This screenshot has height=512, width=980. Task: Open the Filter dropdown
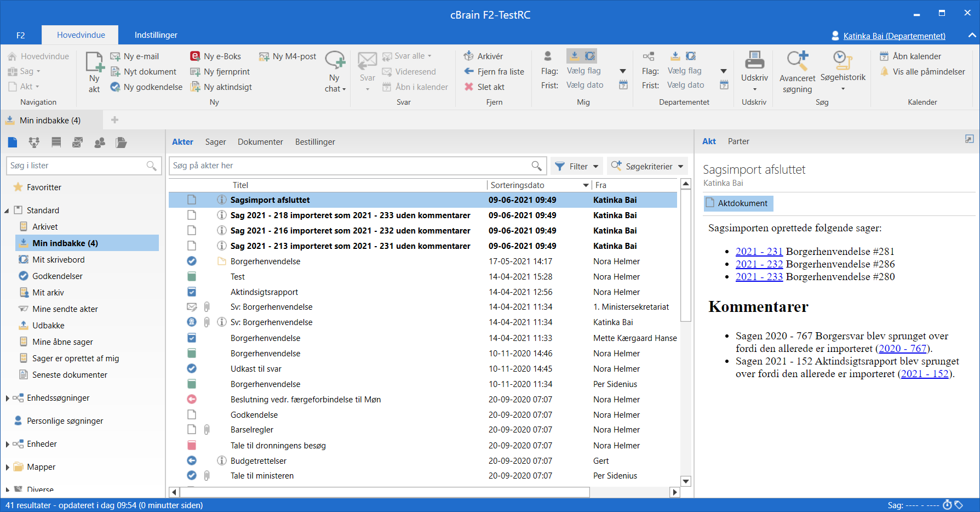pyautogui.click(x=577, y=166)
